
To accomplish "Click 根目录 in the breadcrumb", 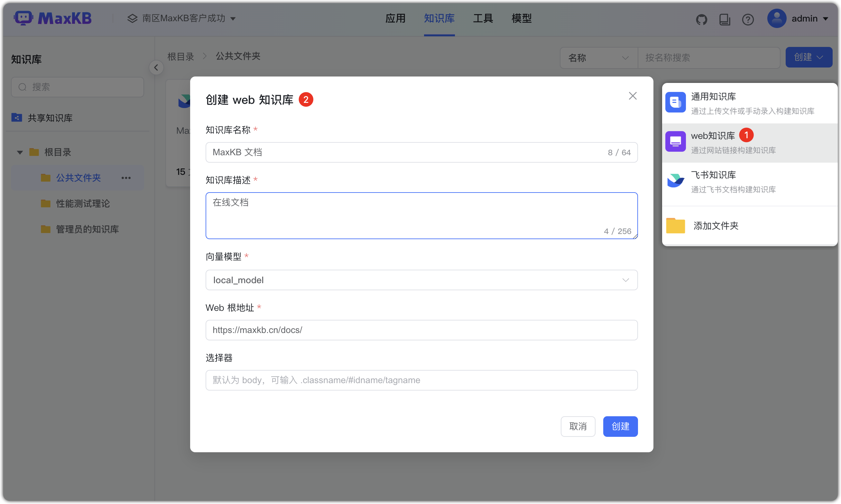I will click(x=180, y=56).
